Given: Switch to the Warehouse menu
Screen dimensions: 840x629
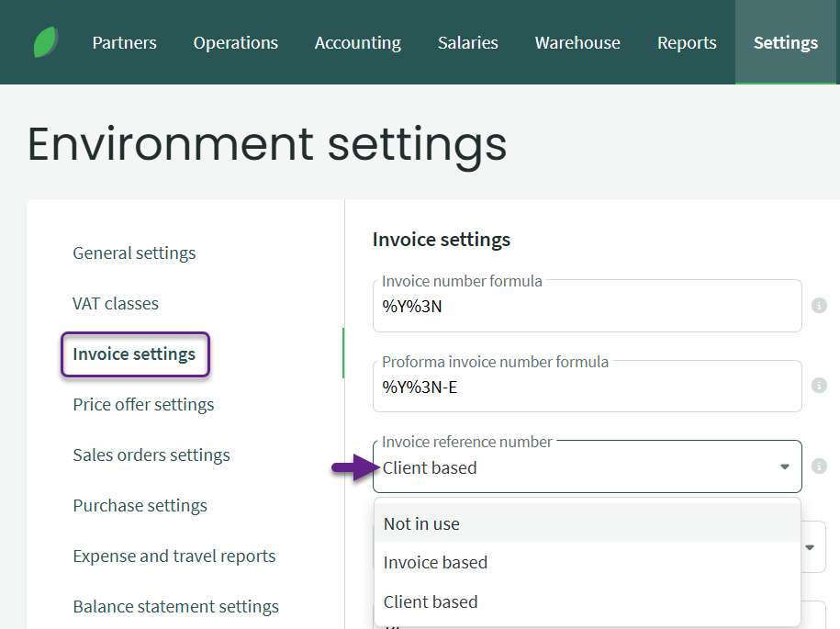Looking at the screenshot, I should (x=577, y=43).
